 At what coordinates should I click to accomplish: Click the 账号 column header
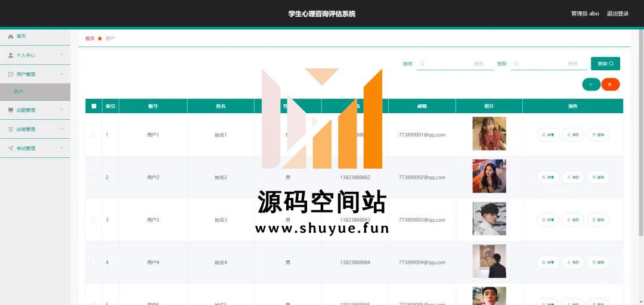click(153, 106)
